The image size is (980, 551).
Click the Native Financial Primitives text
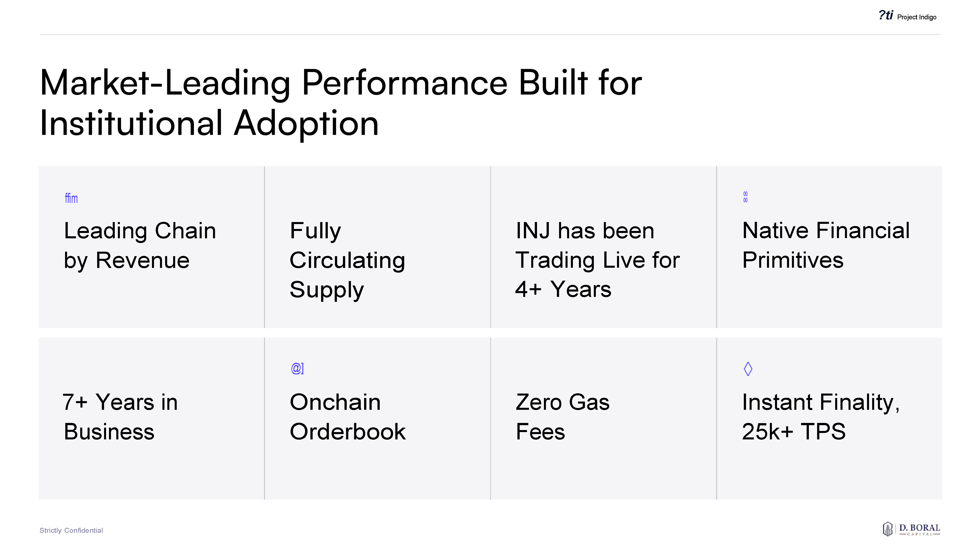point(826,245)
